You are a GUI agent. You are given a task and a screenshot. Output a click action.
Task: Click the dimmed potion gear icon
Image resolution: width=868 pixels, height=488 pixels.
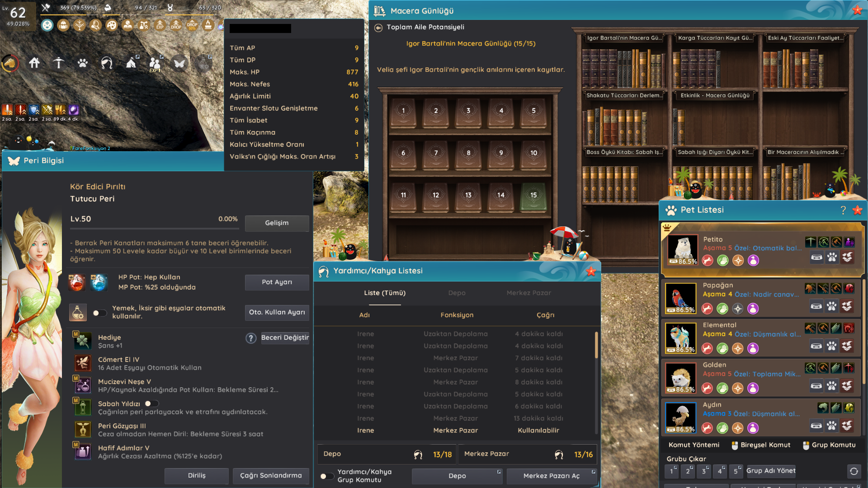point(203,63)
